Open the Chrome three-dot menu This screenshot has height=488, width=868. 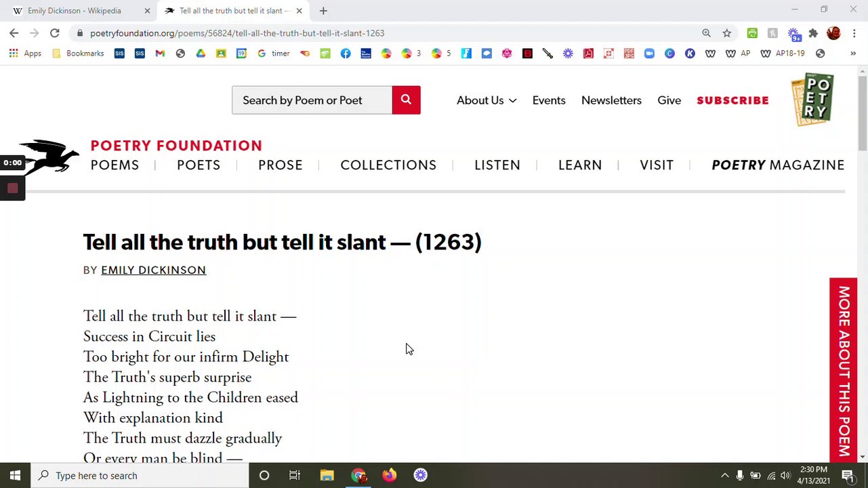tap(854, 33)
